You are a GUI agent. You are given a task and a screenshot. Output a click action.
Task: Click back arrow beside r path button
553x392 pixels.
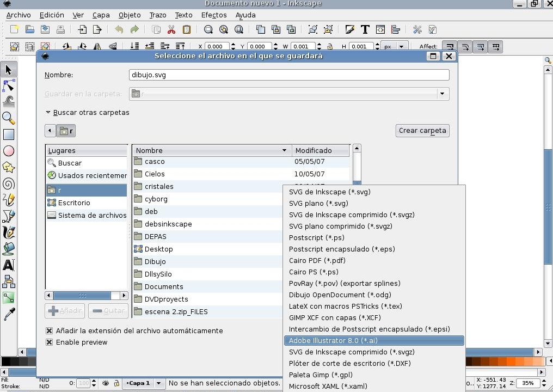[50, 131]
